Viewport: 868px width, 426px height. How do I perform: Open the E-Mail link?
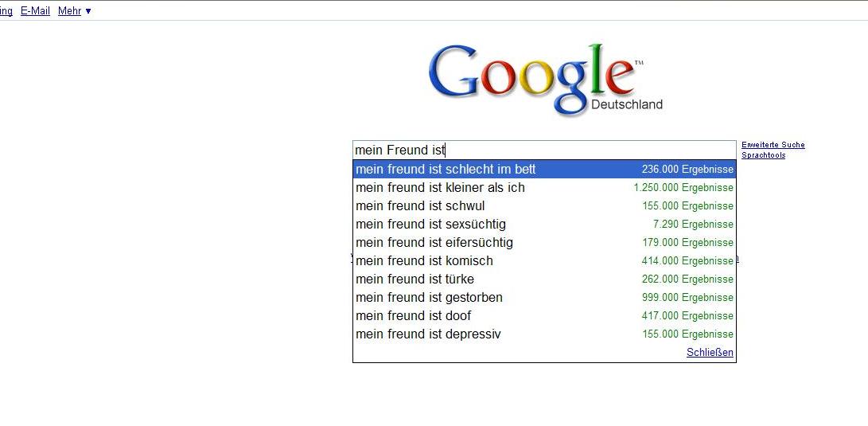click(35, 11)
